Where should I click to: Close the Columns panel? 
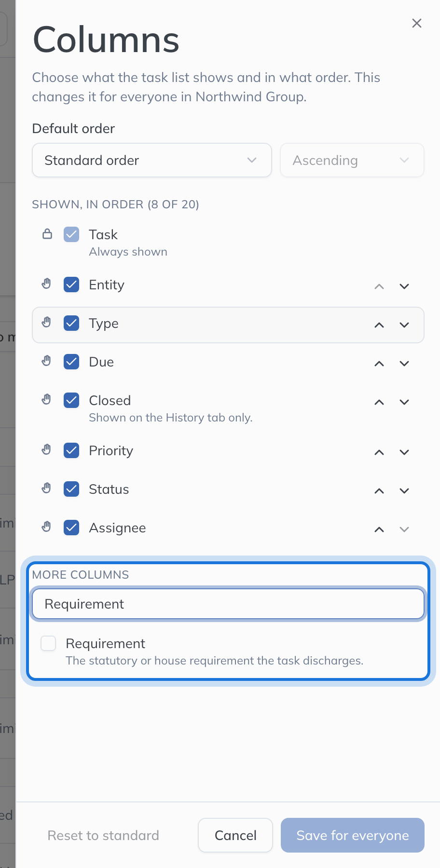tap(417, 23)
